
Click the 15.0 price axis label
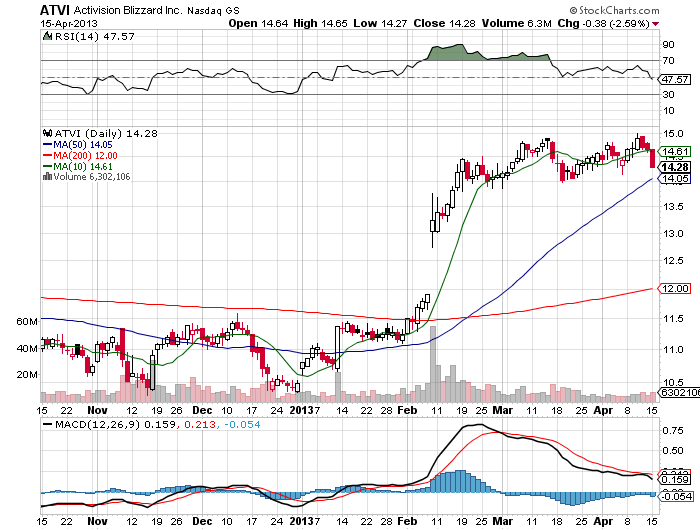click(x=674, y=134)
